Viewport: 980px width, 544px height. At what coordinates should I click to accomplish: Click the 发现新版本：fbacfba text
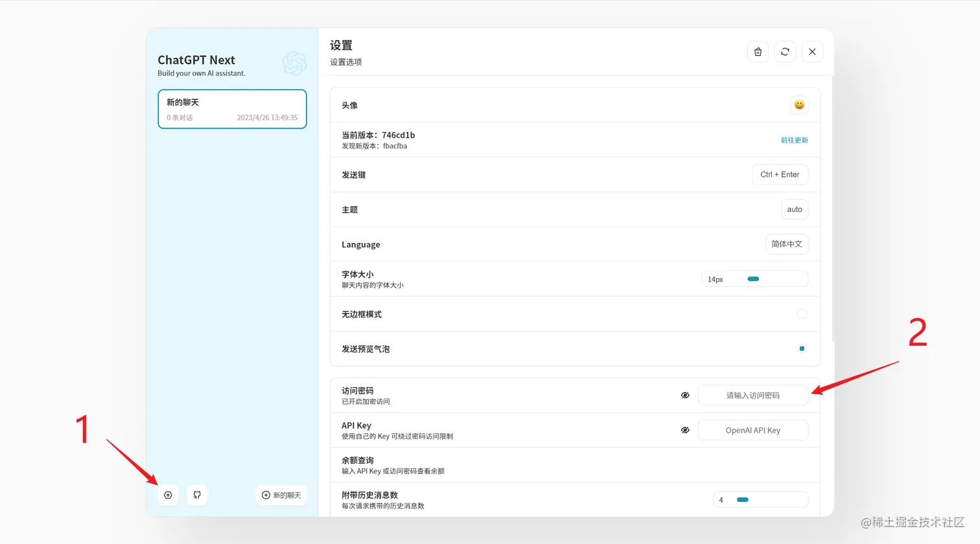pos(374,146)
